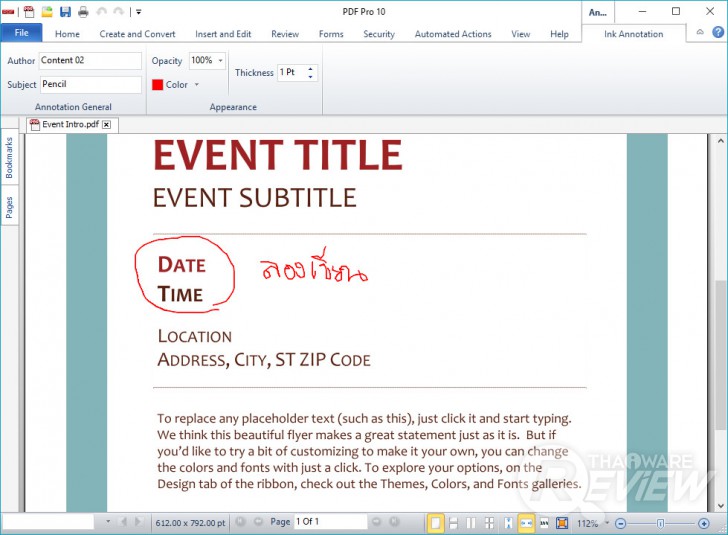Switch to continuous page layout
The width and height of the screenshot is (728, 535).
[453, 523]
